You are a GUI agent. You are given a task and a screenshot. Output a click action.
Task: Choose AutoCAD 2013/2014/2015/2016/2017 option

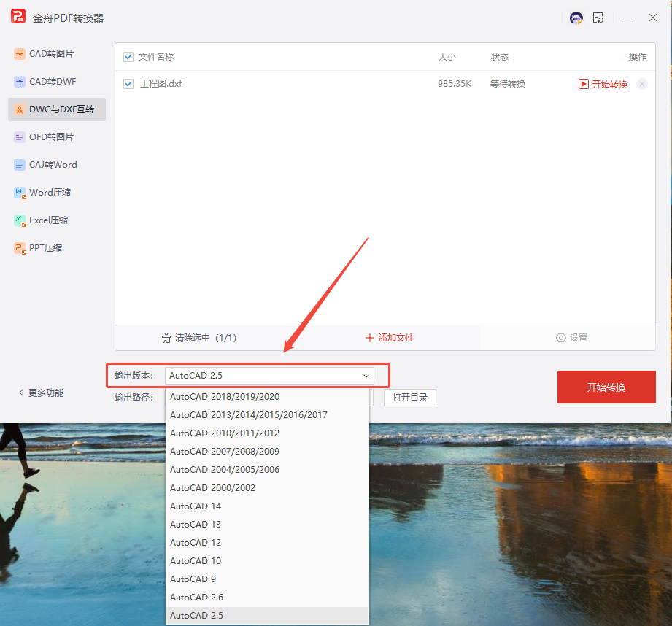(x=267, y=414)
